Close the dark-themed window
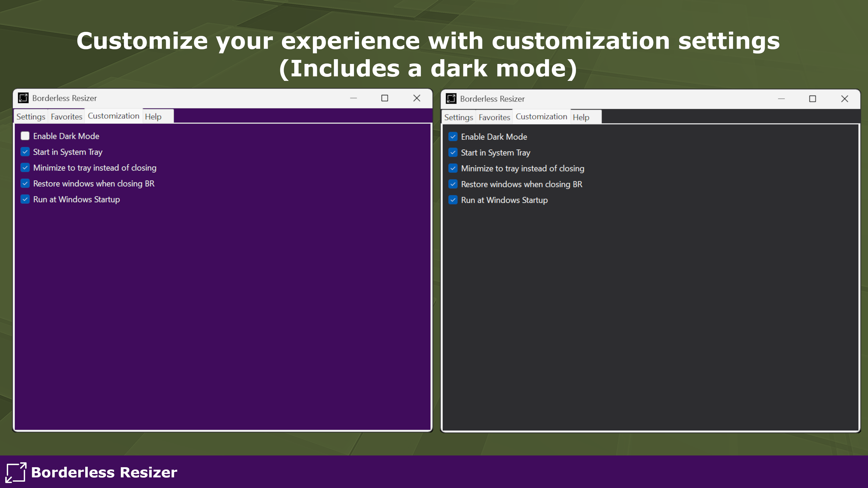The image size is (868, 488). 844,99
